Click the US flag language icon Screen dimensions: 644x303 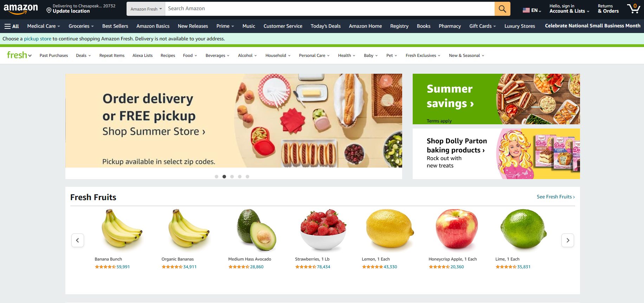click(526, 10)
